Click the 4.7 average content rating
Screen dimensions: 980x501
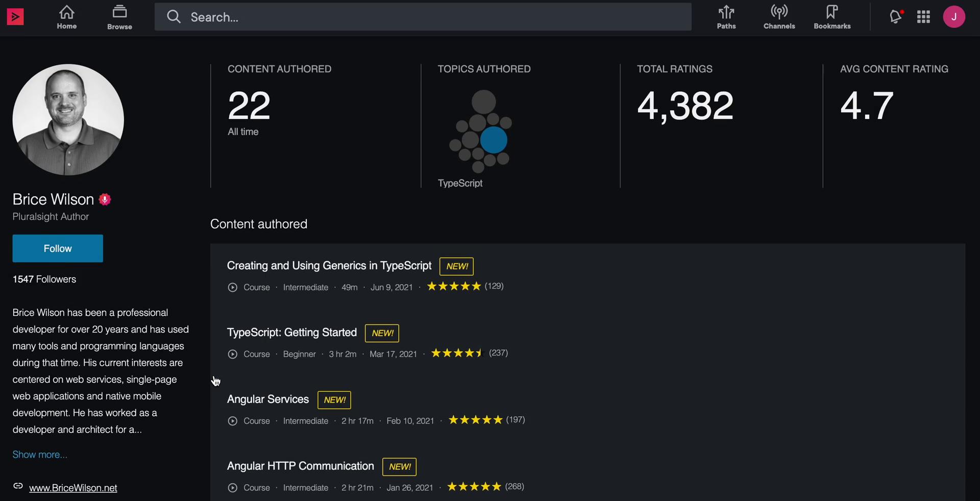867,106
